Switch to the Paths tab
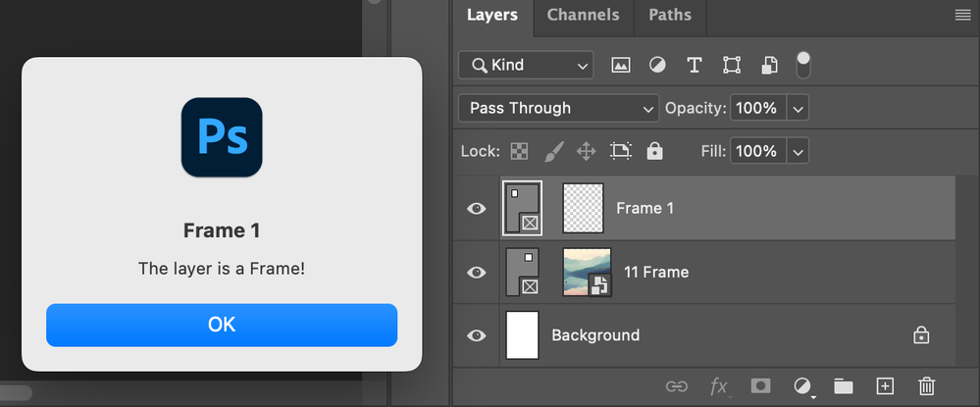This screenshot has height=407, width=980. click(x=670, y=15)
